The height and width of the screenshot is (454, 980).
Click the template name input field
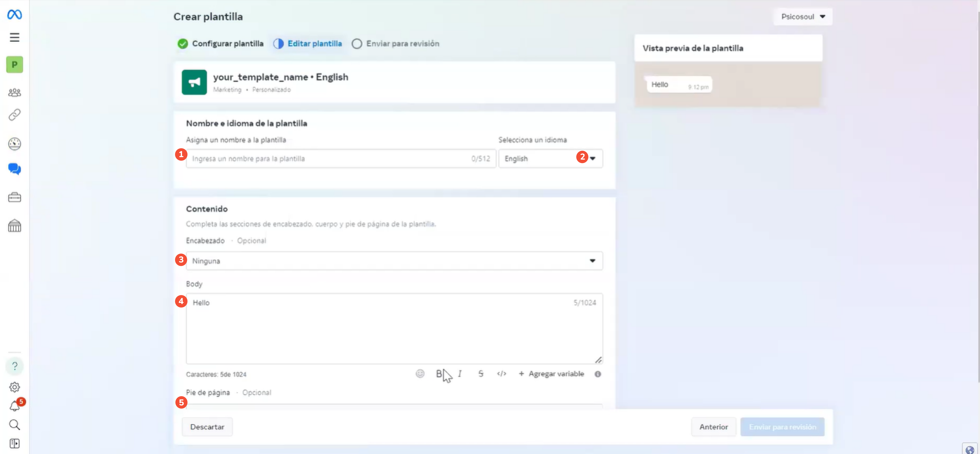(x=341, y=159)
